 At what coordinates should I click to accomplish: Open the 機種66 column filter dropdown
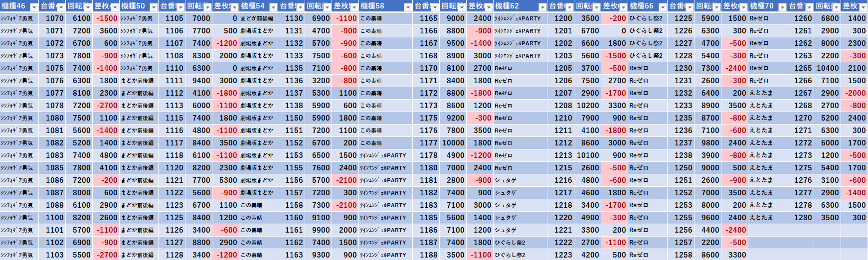(x=663, y=7)
